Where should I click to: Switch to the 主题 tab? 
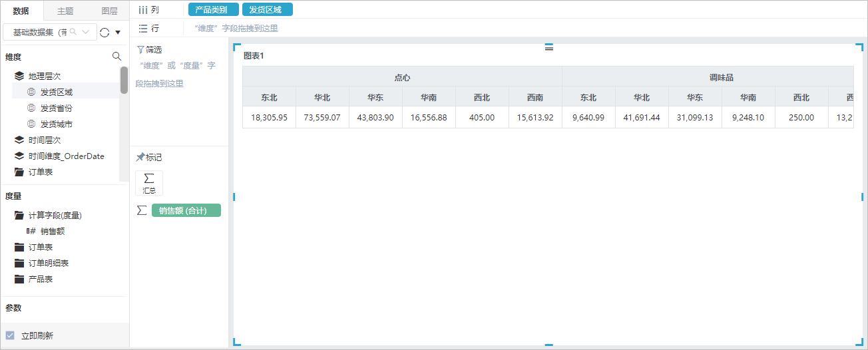pos(65,11)
